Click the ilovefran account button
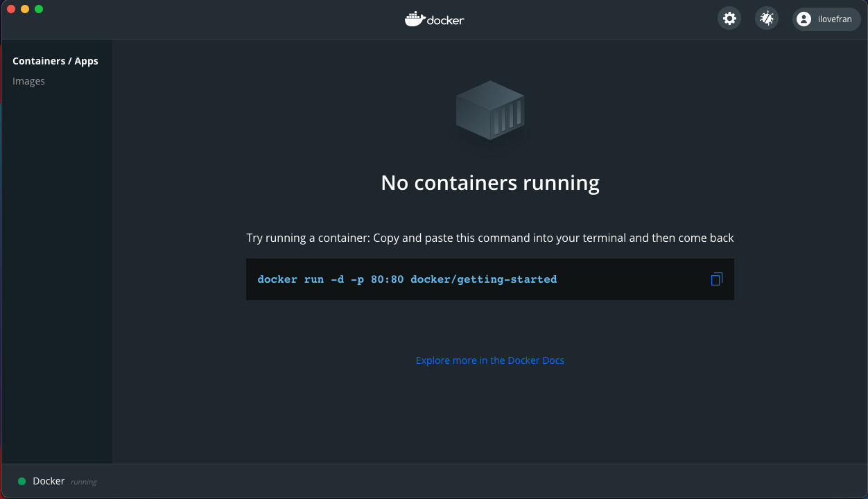The height and width of the screenshot is (499, 868). (826, 19)
